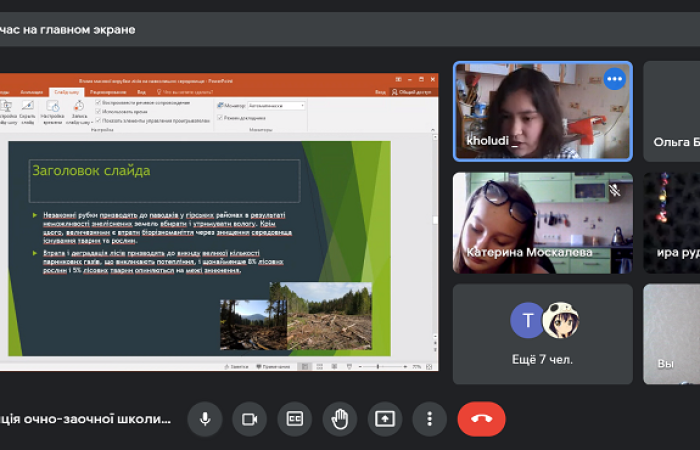Enable closed captions

[x=295, y=418]
